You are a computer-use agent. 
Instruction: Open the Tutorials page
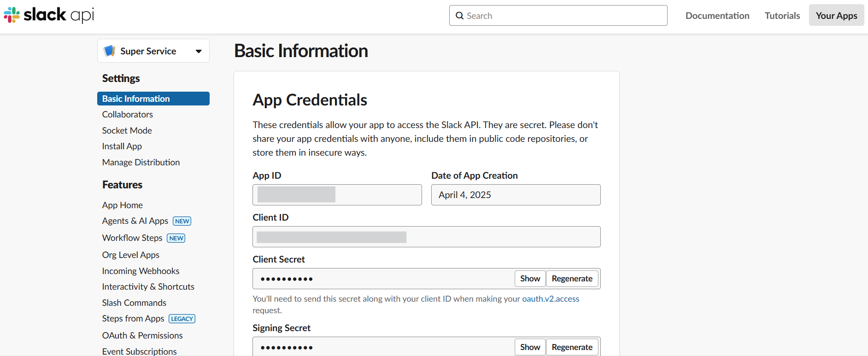pyautogui.click(x=782, y=16)
